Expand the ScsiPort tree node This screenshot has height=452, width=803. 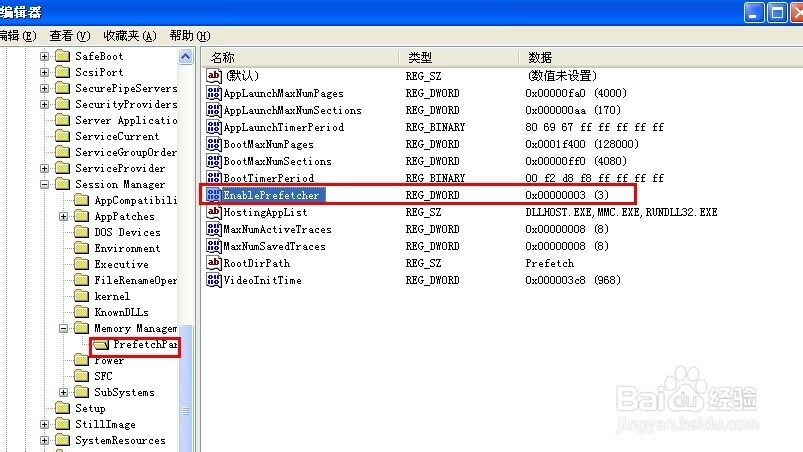coord(45,72)
